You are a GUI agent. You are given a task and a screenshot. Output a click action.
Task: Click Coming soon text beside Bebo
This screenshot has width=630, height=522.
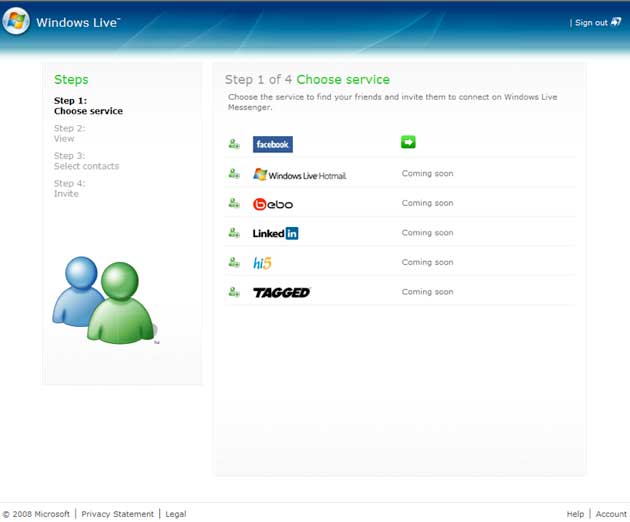[x=428, y=203]
